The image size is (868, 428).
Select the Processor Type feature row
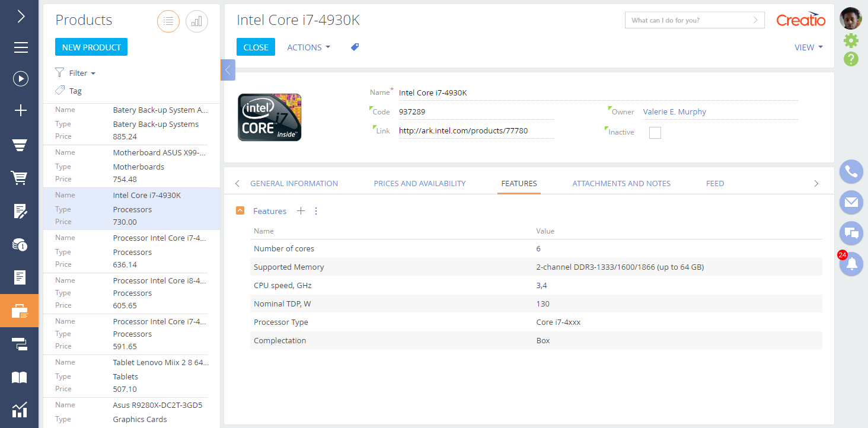pyautogui.click(x=536, y=322)
